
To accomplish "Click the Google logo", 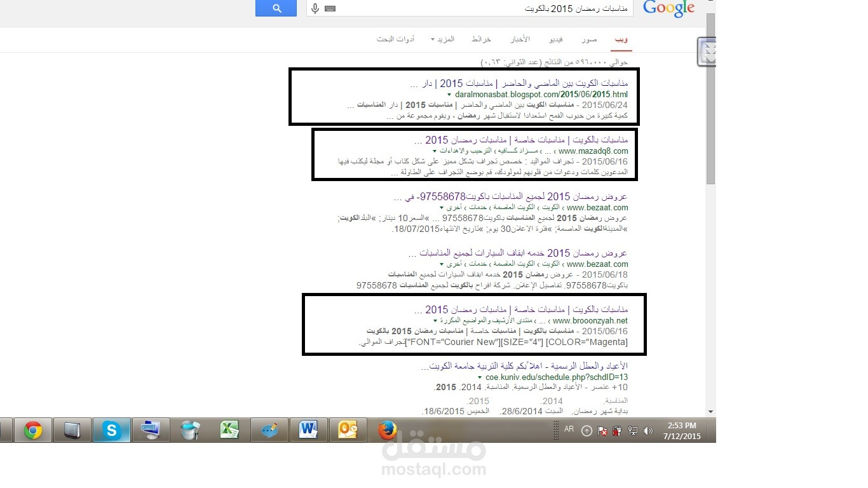I will 668,9.
